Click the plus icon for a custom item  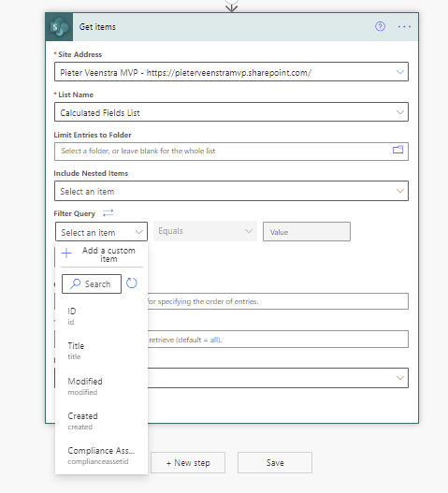point(66,254)
